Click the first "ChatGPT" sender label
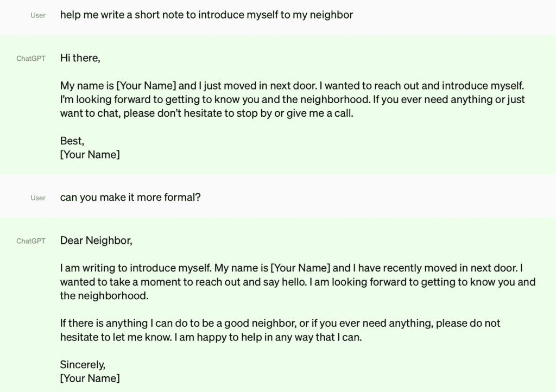This screenshot has height=392, width=556. (31, 58)
